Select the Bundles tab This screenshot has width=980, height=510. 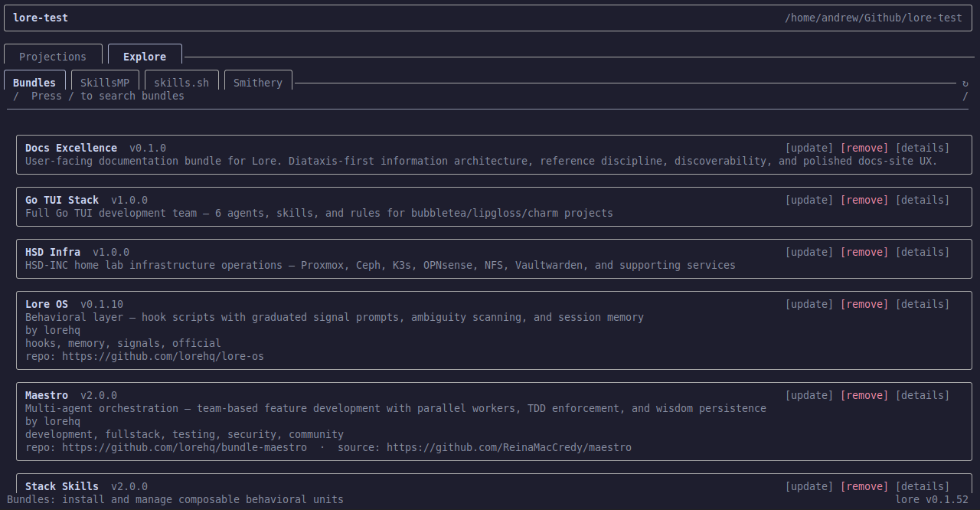tap(34, 82)
